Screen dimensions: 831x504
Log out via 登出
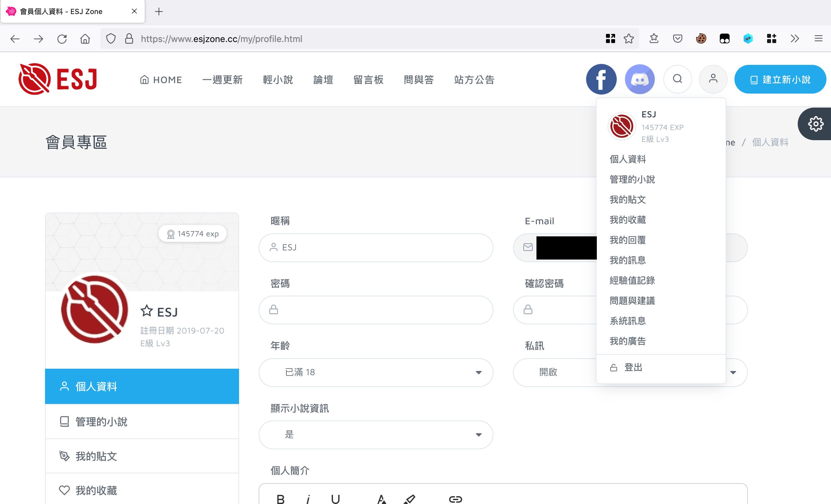tap(626, 367)
